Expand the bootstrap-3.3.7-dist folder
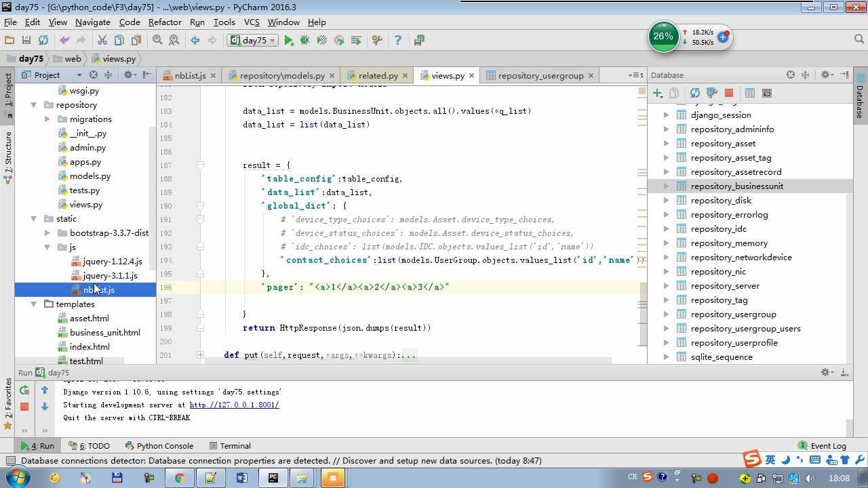Image resolution: width=868 pixels, height=488 pixels. click(x=47, y=233)
